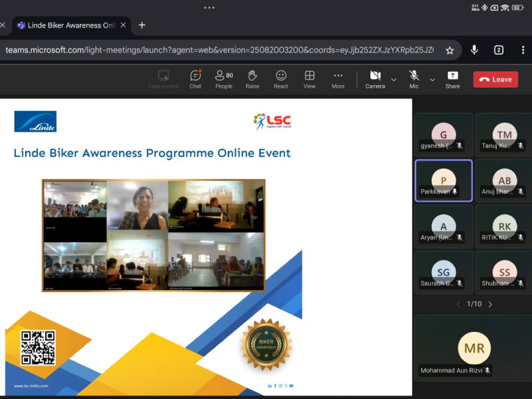Click the www.lsc-india.com link on slide
Screen dimensions: 532x399
click(x=31, y=386)
